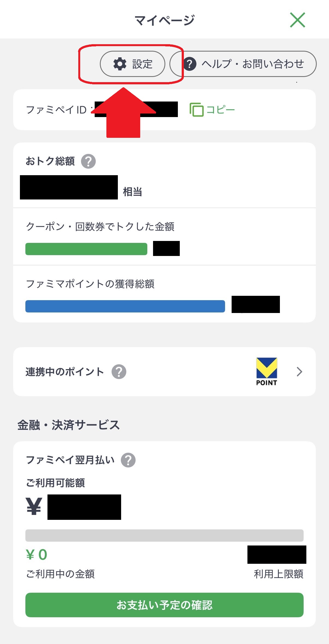The image size is (329, 644).
Task: Tap the help question mark icon
Action: tap(190, 64)
